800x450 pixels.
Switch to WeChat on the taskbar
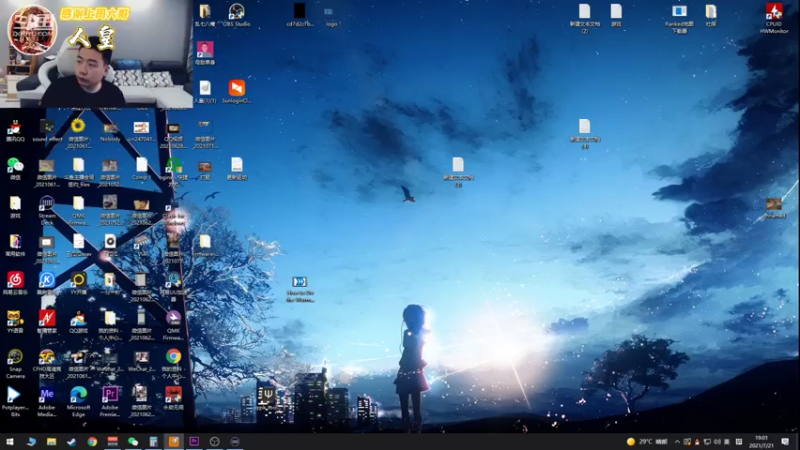pos(133,441)
